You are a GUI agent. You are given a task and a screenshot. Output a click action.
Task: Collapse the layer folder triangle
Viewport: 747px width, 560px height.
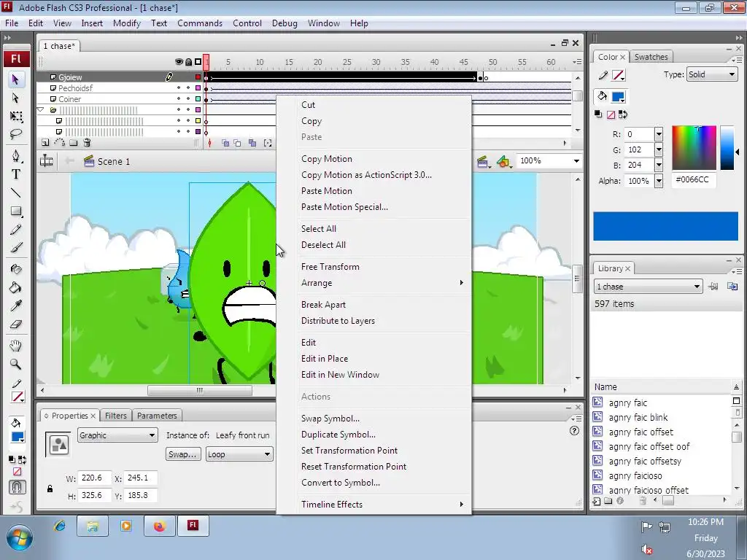pos(41,110)
